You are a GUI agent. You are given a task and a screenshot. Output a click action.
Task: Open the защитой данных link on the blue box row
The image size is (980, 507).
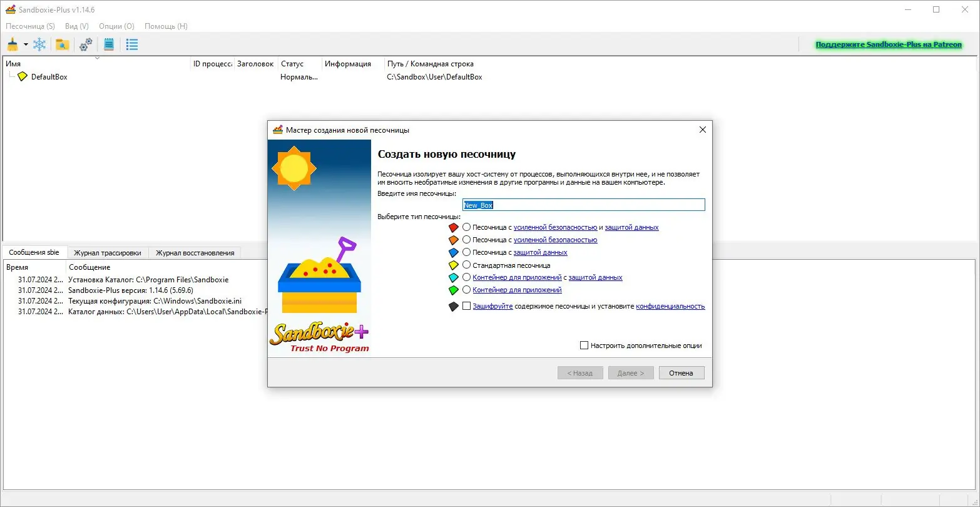pos(540,252)
